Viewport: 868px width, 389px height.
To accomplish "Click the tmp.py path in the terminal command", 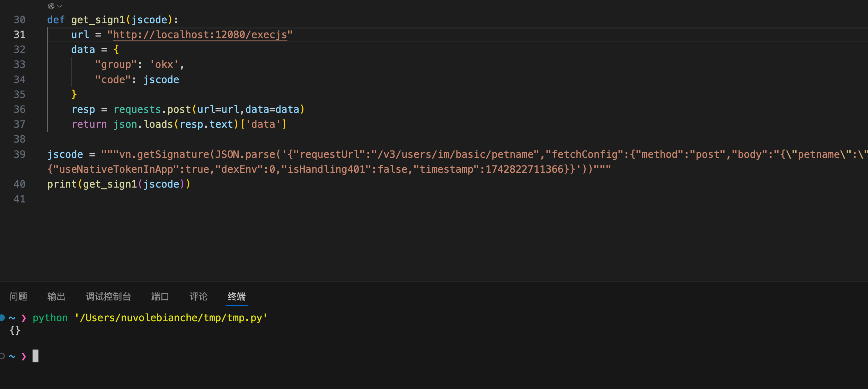I will point(171,318).
